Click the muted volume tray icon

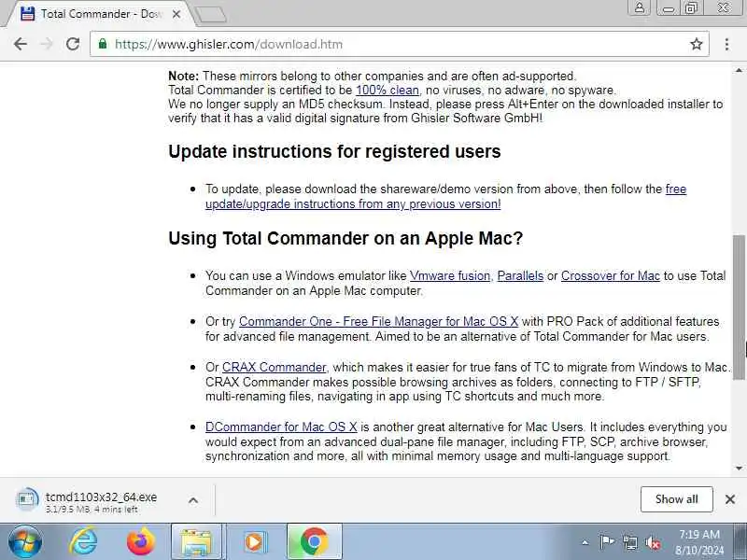pyautogui.click(x=653, y=542)
